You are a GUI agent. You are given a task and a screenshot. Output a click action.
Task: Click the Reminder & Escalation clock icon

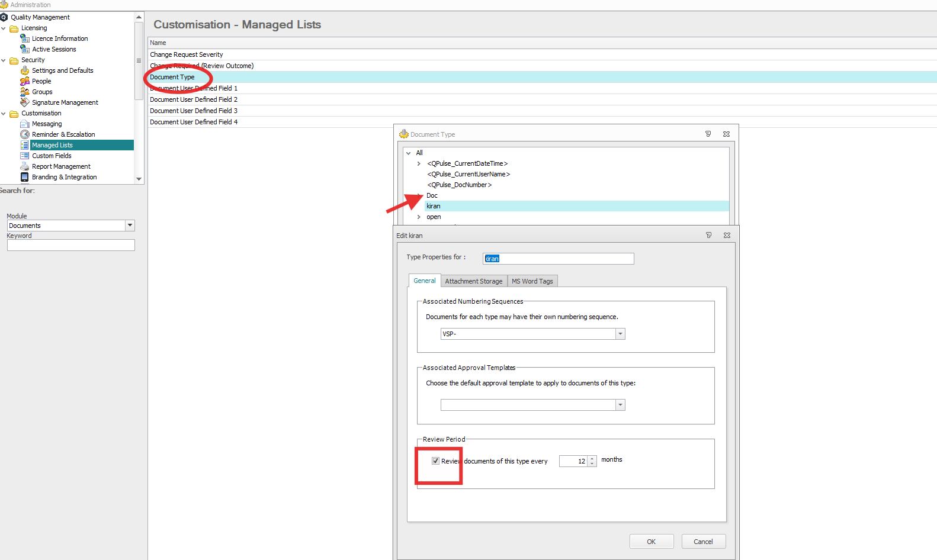tap(25, 134)
